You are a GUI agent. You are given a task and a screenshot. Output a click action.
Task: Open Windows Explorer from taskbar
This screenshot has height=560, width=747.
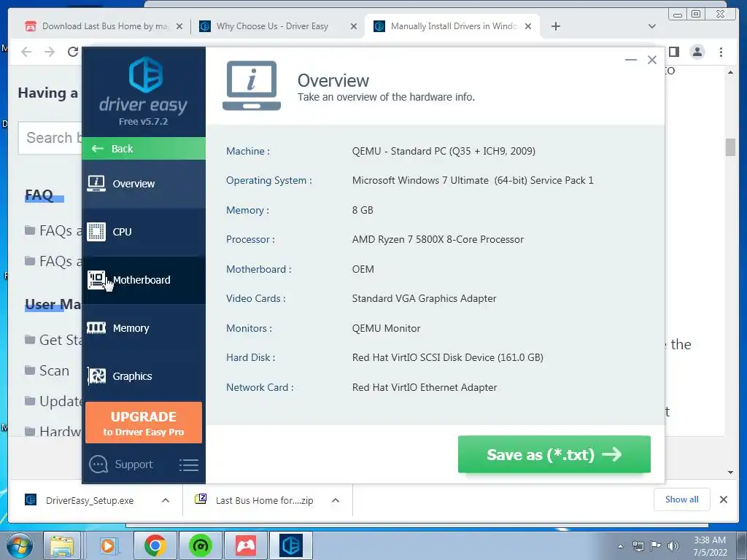click(63, 545)
